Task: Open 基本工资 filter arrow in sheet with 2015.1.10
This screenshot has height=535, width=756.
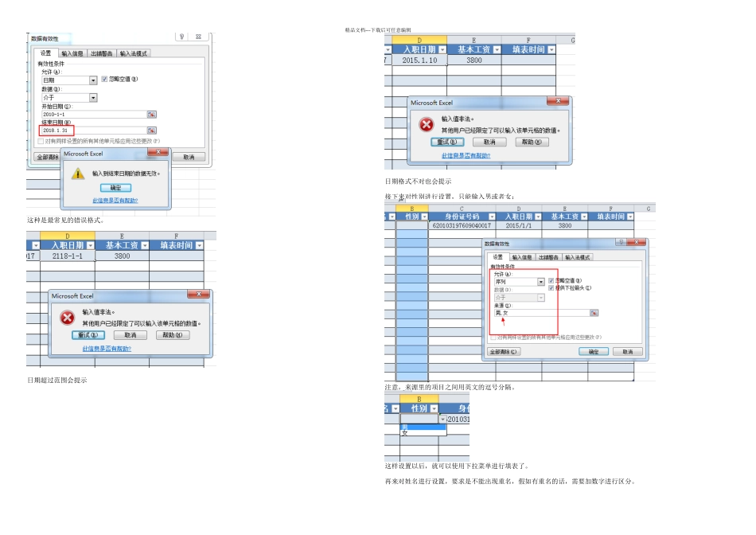Action: [497, 49]
